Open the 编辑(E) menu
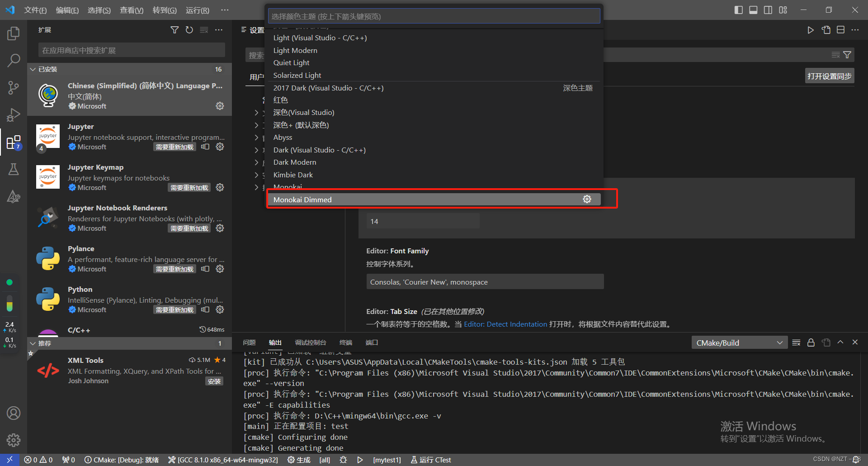The image size is (868, 466). click(67, 10)
